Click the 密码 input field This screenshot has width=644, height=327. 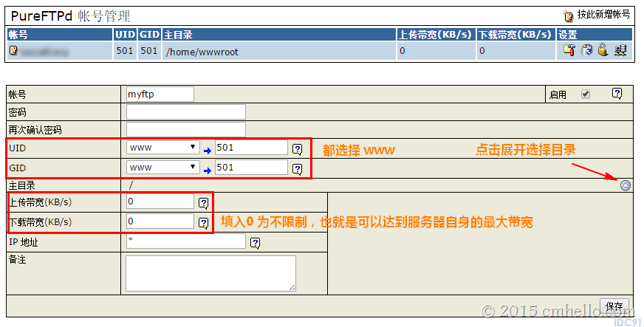point(186,111)
